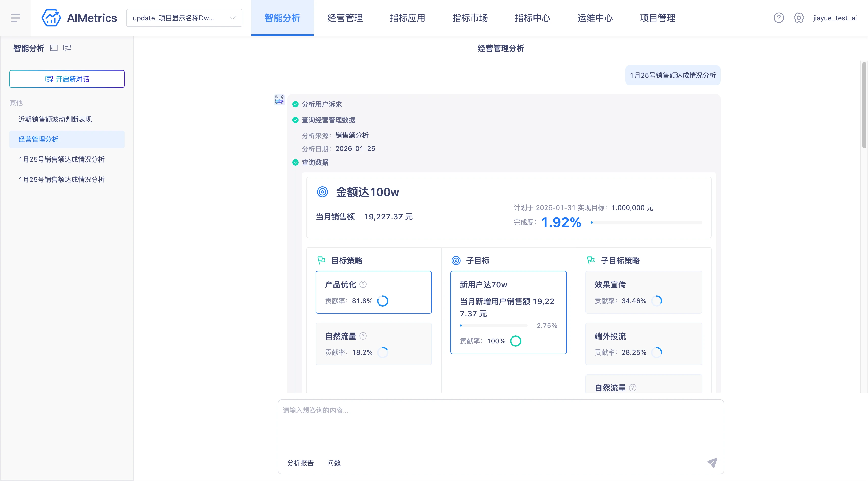Select 自然流量 strategy card under 目标策略
Image resolution: width=868 pixels, height=481 pixels.
point(374,344)
